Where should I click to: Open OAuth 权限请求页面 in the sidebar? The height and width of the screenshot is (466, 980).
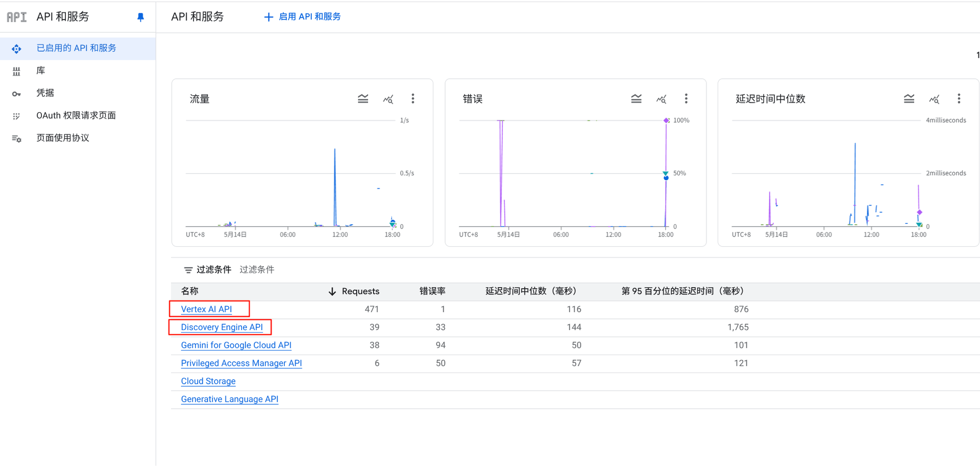pos(78,115)
